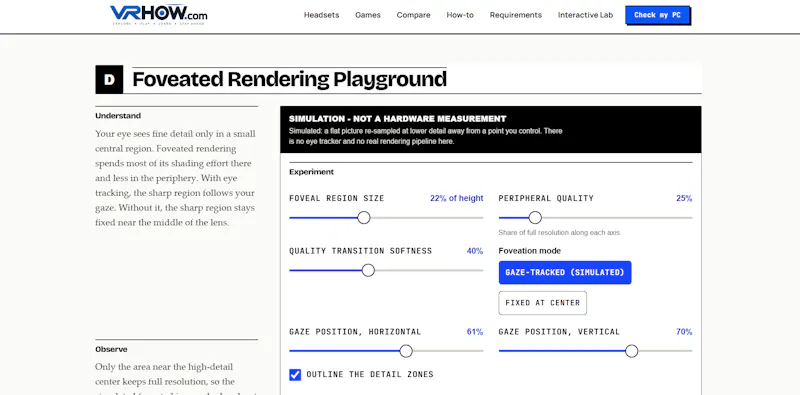Visit the Interactive Lab link

point(585,15)
